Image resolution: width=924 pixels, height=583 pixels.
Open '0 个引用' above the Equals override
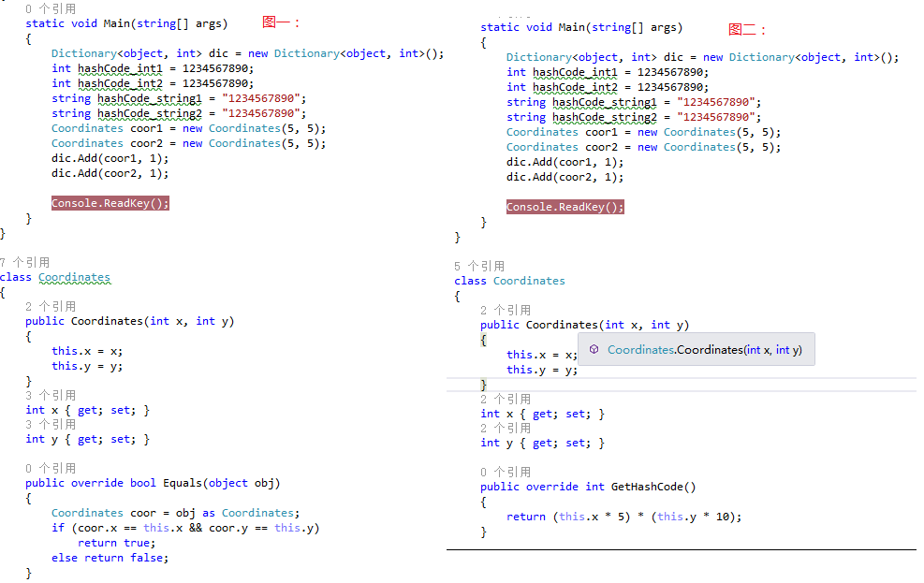click(x=51, y=468)
